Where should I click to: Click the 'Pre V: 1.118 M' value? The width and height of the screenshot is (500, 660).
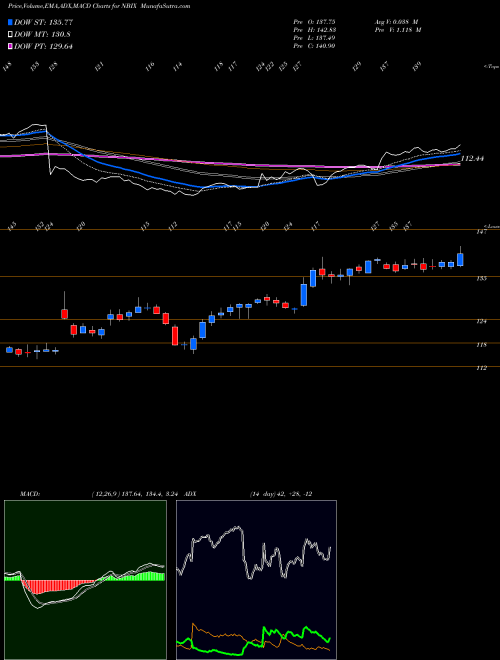pyautogui.click(x=398, y=30)
